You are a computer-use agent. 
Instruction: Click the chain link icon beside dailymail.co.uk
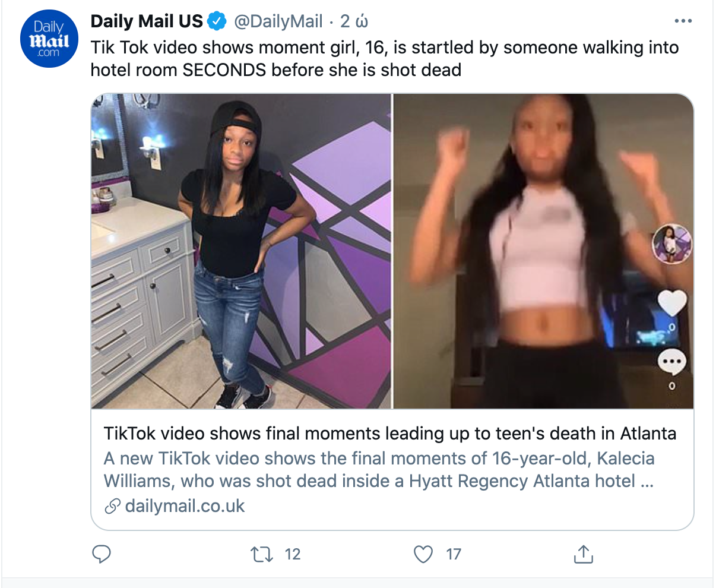coord(112,506)
